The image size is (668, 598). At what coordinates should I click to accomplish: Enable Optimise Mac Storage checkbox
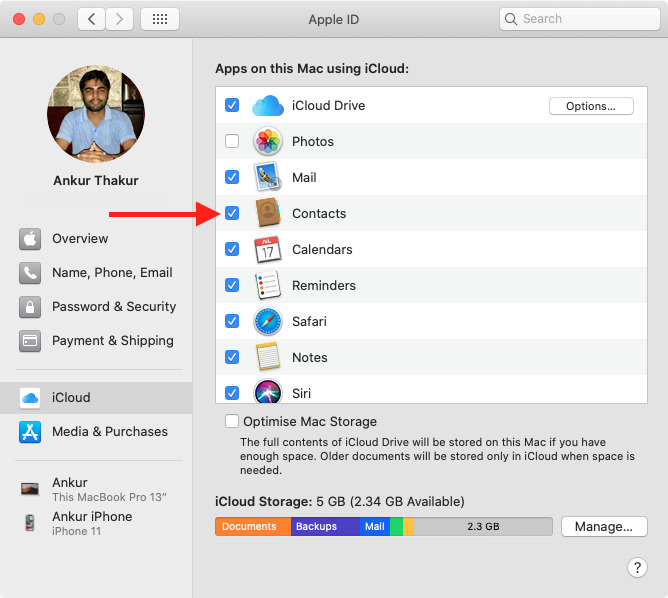click(x=232, y=421)
